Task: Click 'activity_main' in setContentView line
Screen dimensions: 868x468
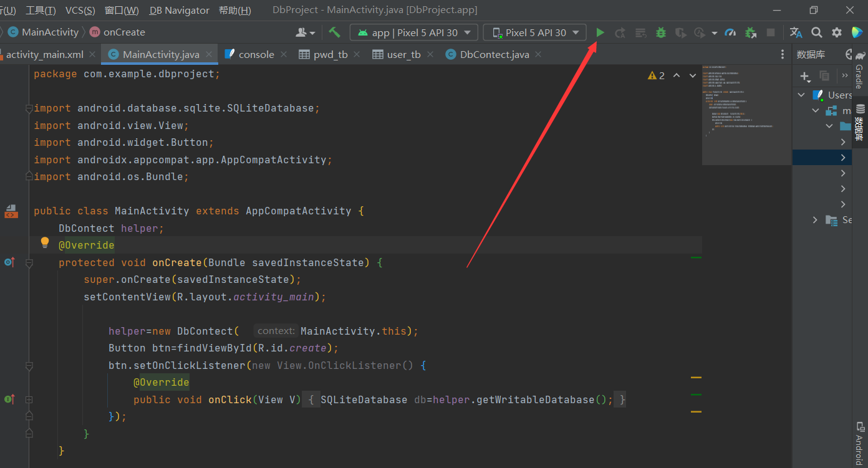Action: pyautogui.click(x=274, y=297)
